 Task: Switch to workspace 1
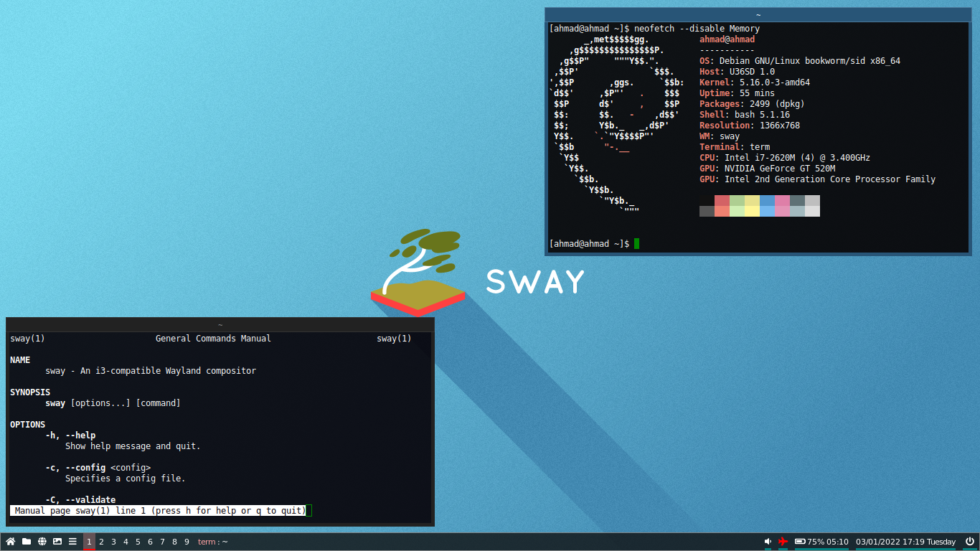point(89,542)
